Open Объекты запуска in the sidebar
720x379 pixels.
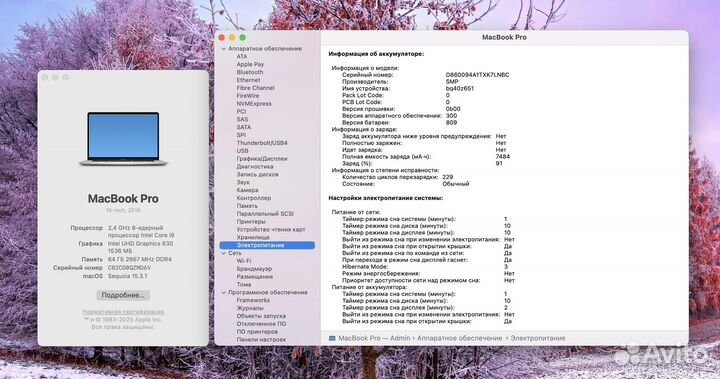click(261, 316)
